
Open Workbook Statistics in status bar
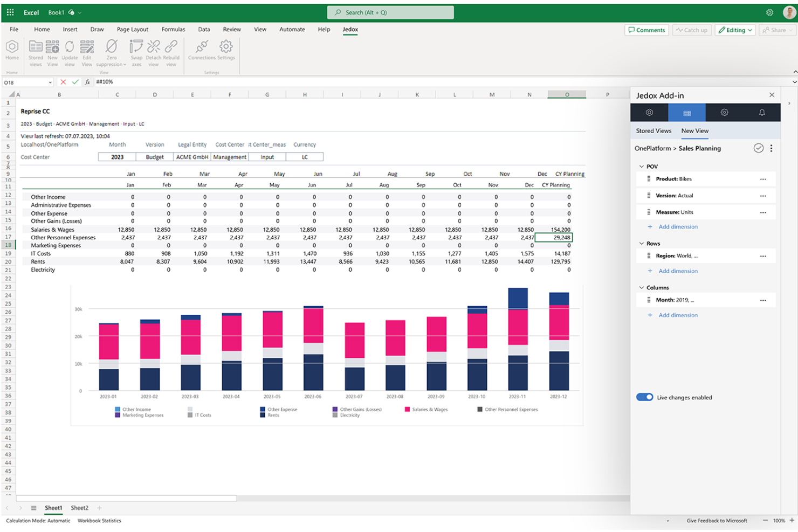tap(99, 521)
